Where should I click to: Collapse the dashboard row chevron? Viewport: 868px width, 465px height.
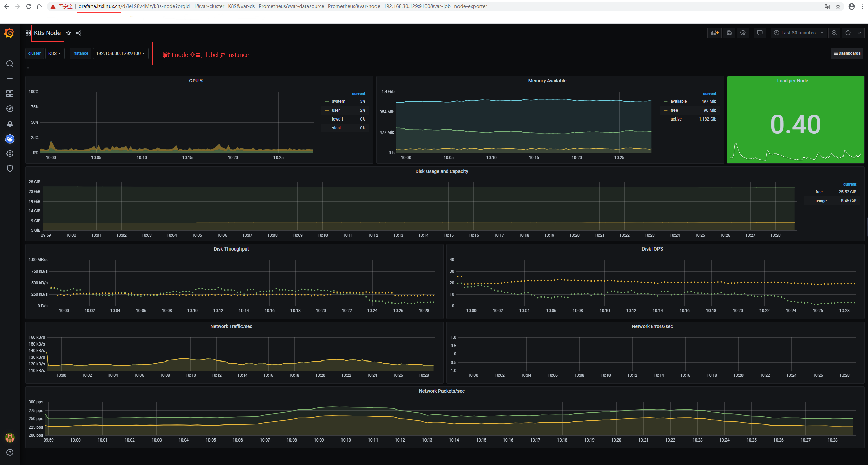[28, 68]
